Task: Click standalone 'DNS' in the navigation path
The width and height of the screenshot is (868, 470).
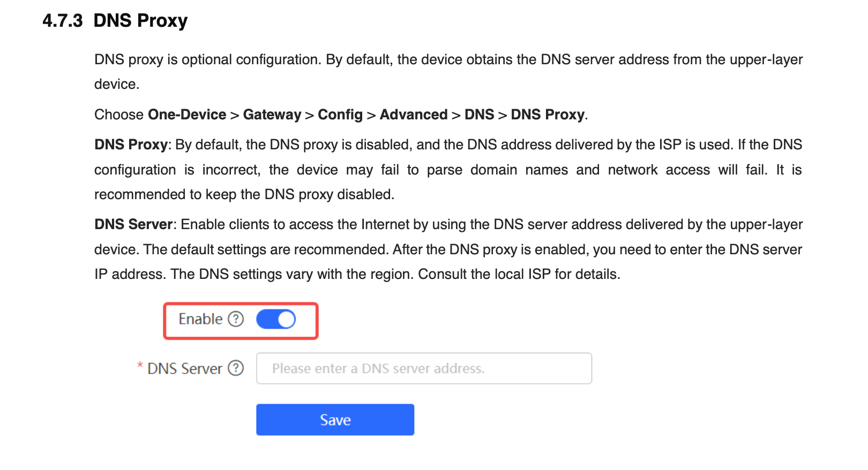Action: click(480, 115)
